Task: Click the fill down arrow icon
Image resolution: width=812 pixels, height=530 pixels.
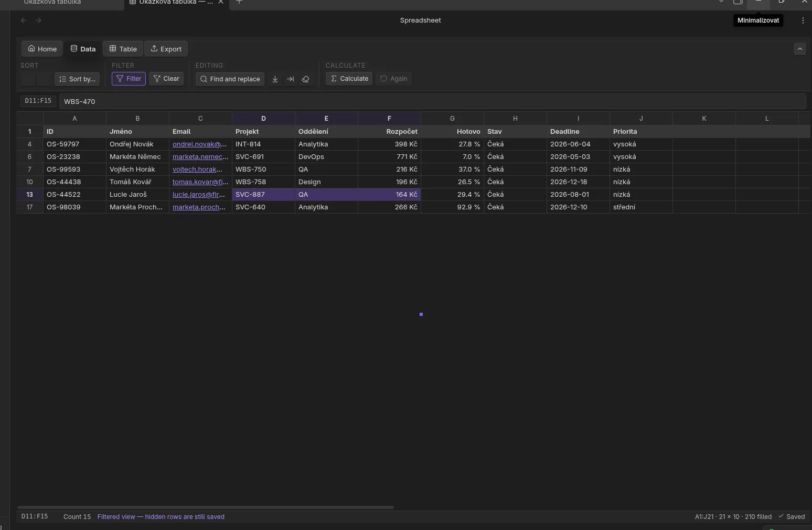Action: point(275,79)
